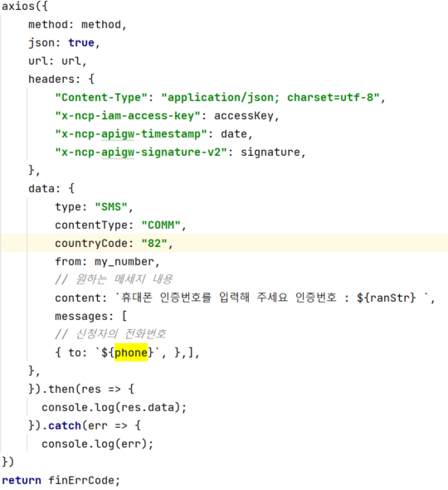Screen dimensions: 448x490
Task: Click the axios function call
Action: point(18,7)
